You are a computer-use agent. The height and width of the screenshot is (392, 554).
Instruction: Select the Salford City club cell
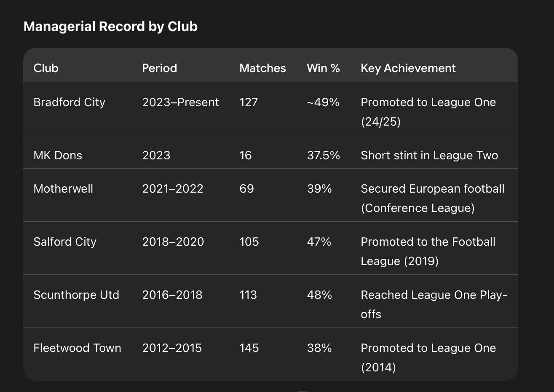point(65,242)
